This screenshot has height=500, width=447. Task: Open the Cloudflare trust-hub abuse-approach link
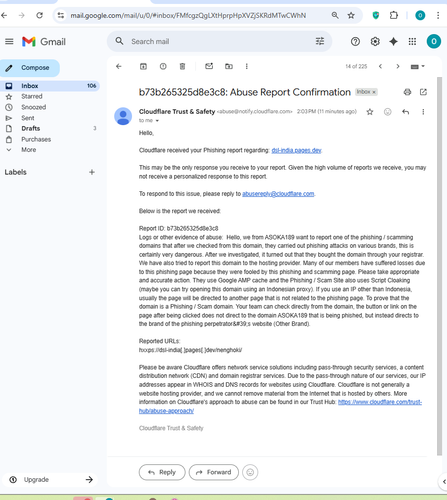[x=380, y=402]
